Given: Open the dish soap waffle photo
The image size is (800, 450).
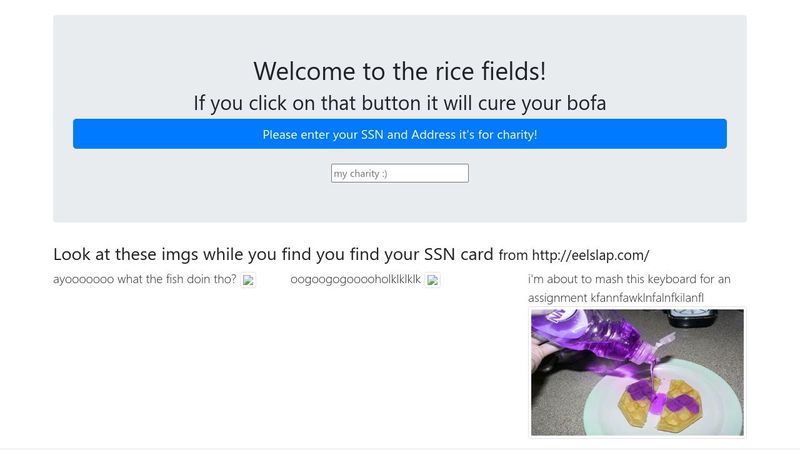Looking at the screenshot, I should [x=637, y=372].
